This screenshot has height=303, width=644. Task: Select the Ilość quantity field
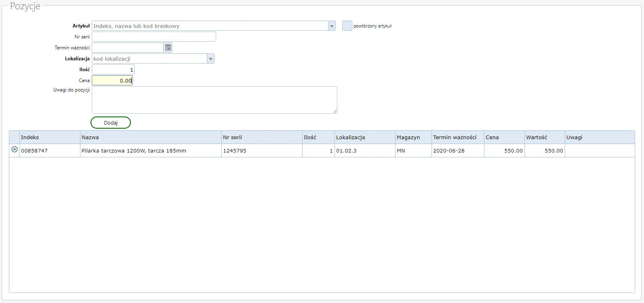coord(113,70)
